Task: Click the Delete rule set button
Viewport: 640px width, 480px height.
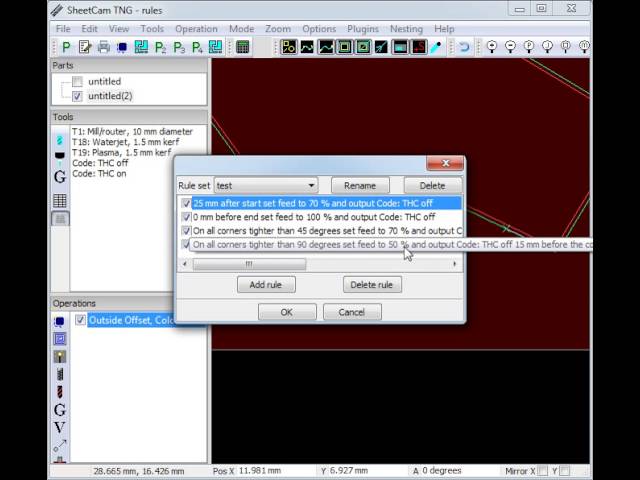Action: (433, 186)
